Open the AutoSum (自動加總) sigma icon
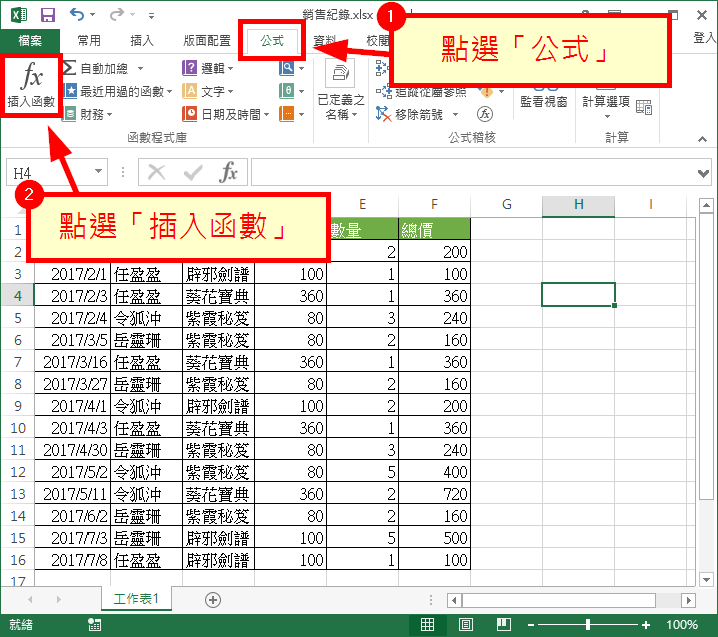Image resolution: width=718 pixels, height=637 pixels. pos(70,68)
